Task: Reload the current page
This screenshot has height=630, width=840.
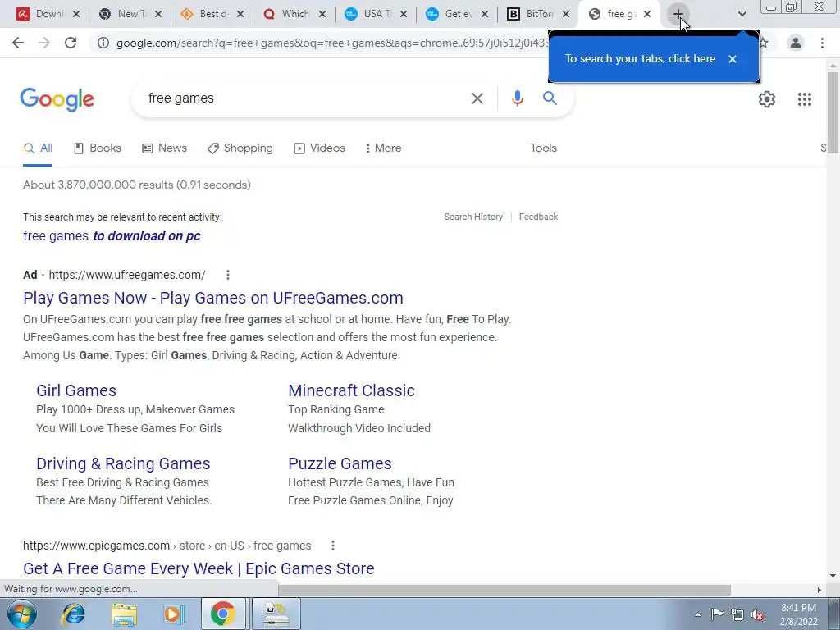Action: pyautogui.click(x=71, y=43)
